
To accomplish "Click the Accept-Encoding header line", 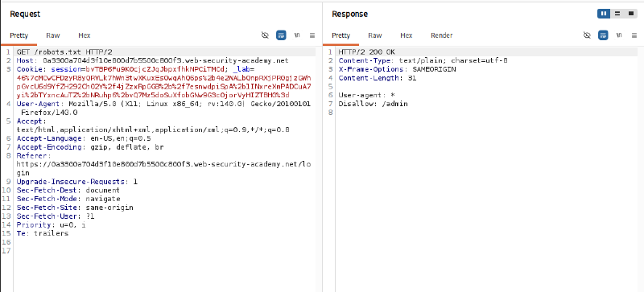I will coord(90,147).
